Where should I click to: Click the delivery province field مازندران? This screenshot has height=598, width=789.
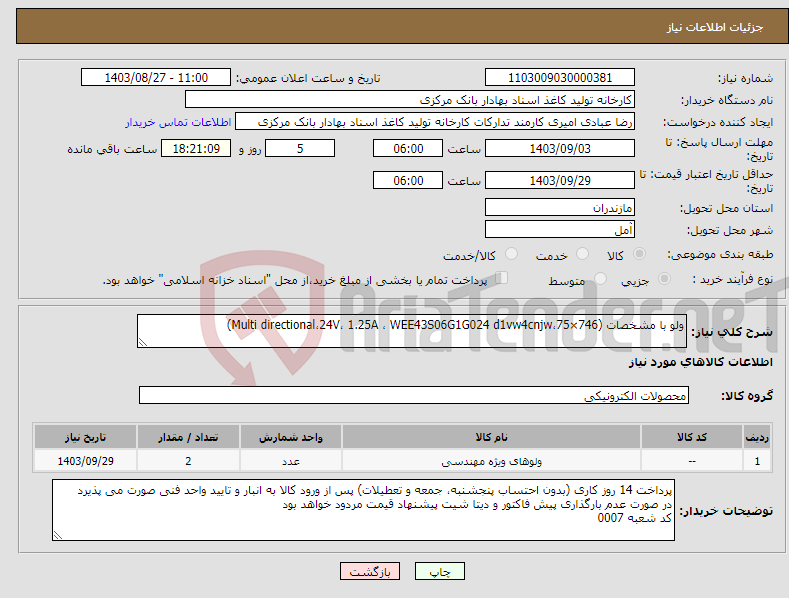pyautogui.click(x=560, y=207)
